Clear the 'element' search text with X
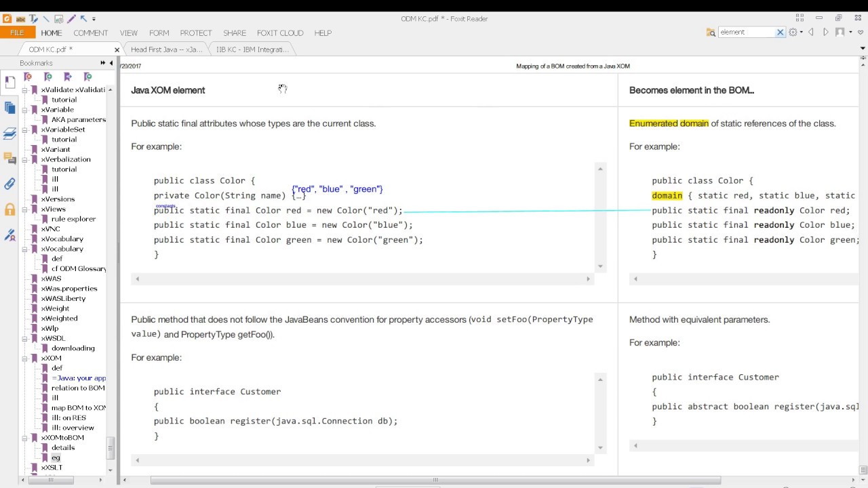The width and height of the screenshot is (868, 488). 780,32
